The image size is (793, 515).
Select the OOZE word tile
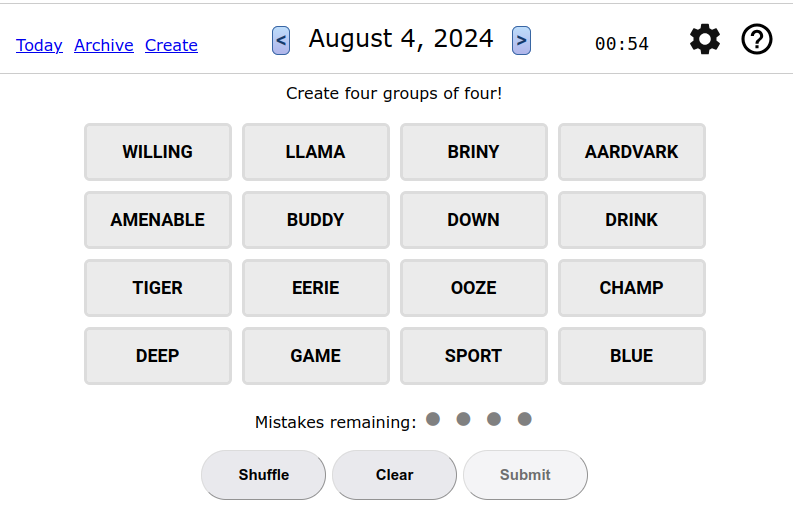pos(473,288)
